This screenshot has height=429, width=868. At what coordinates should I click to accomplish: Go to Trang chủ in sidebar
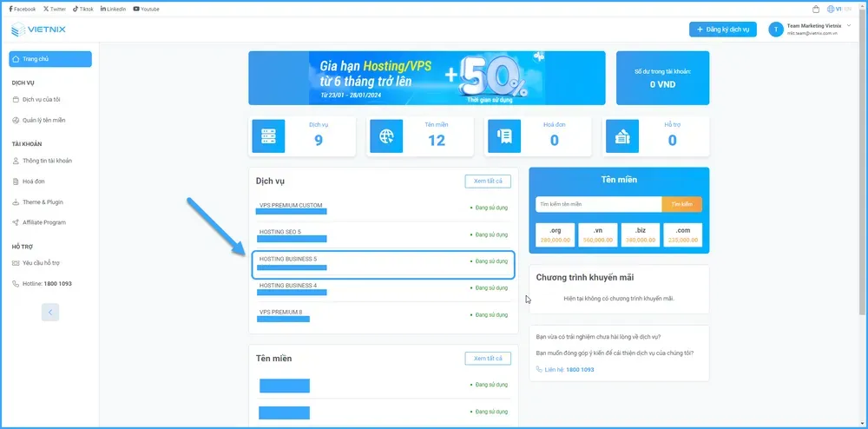[50, 59]
